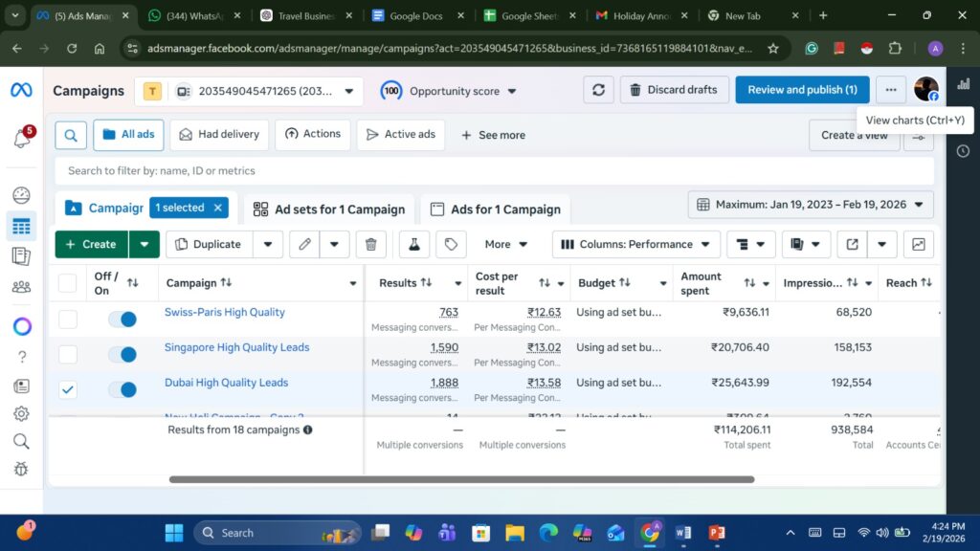Open the Breakdown dropdown
The image size is (980, 551).
[750, 244]
